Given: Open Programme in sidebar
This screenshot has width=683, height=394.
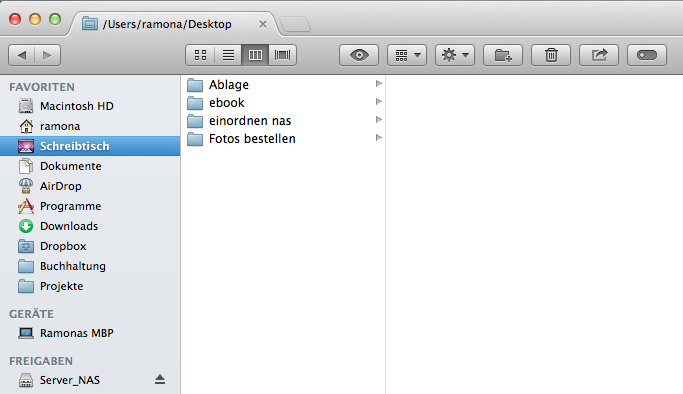Looking at the screenshot, I should 90,206.
